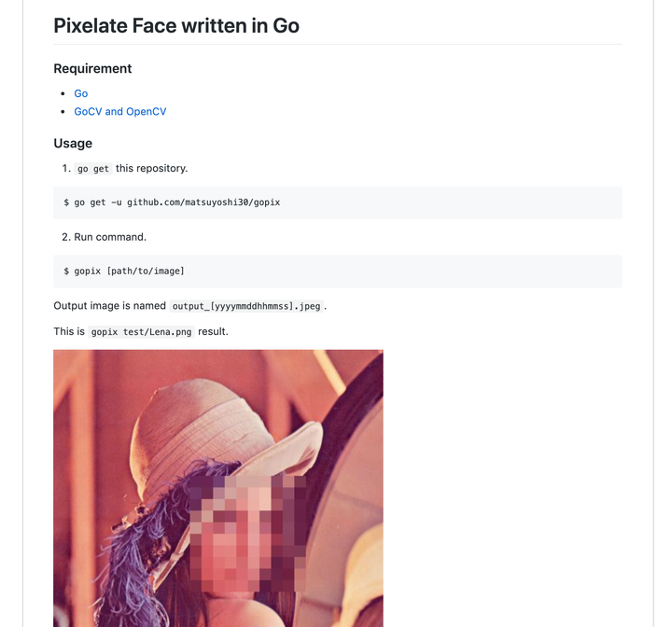
Task: Click the bullet before the GoCV link
Action: pos(63,112)
